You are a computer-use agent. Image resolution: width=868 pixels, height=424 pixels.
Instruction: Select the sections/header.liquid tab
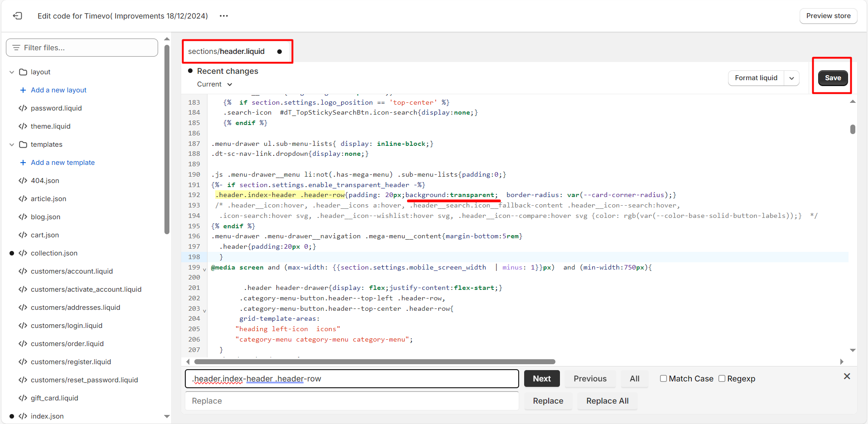click(x=226, y=51)
